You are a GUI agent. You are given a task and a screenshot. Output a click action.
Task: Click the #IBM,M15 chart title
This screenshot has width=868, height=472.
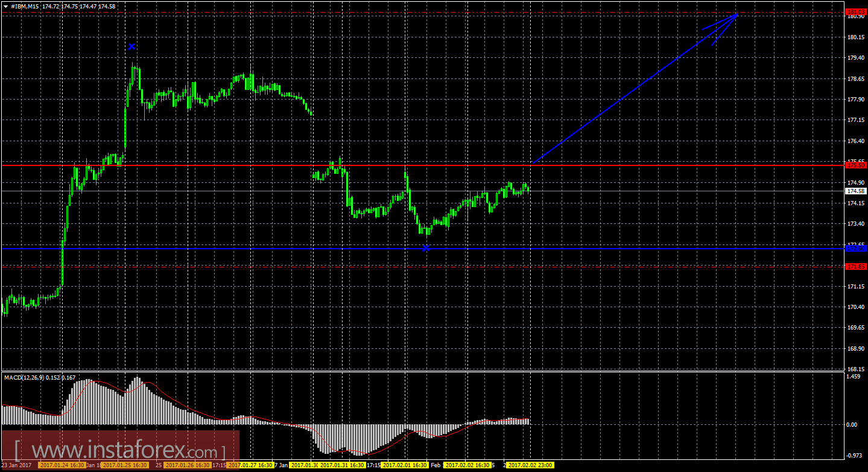[x=25, y=5]
